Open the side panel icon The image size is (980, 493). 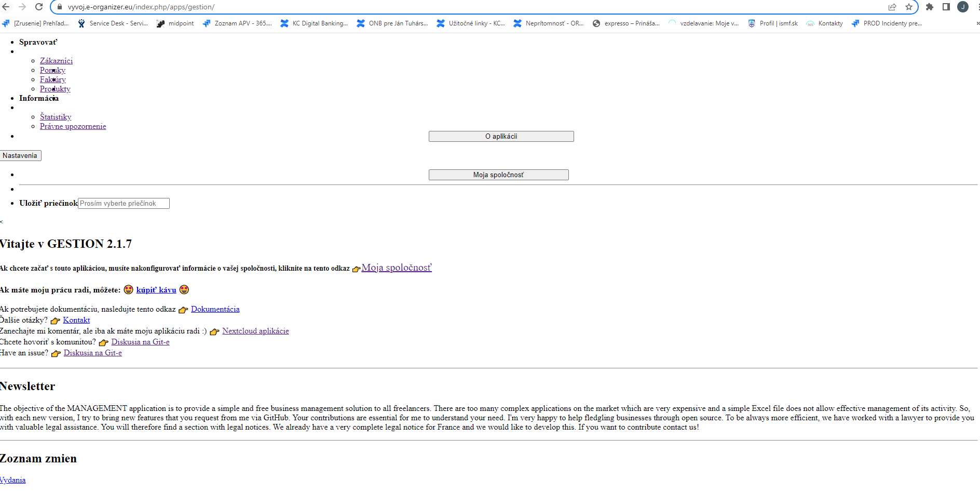(x=946, y=7)
